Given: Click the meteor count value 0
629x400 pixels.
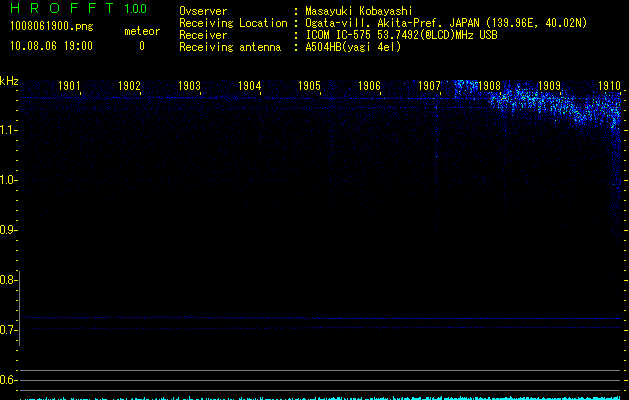Looking at the screenshot, I should [142, 46].
